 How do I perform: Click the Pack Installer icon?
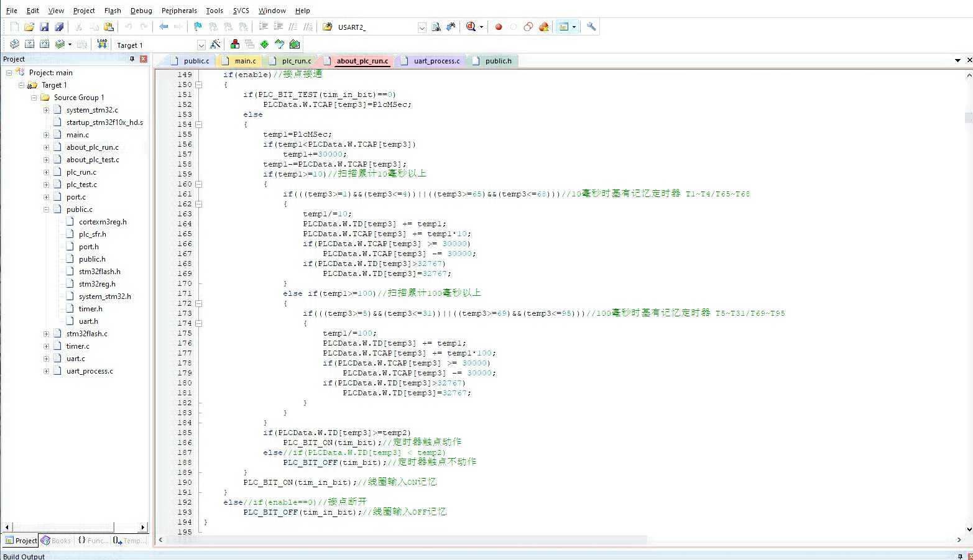point(295,44)
